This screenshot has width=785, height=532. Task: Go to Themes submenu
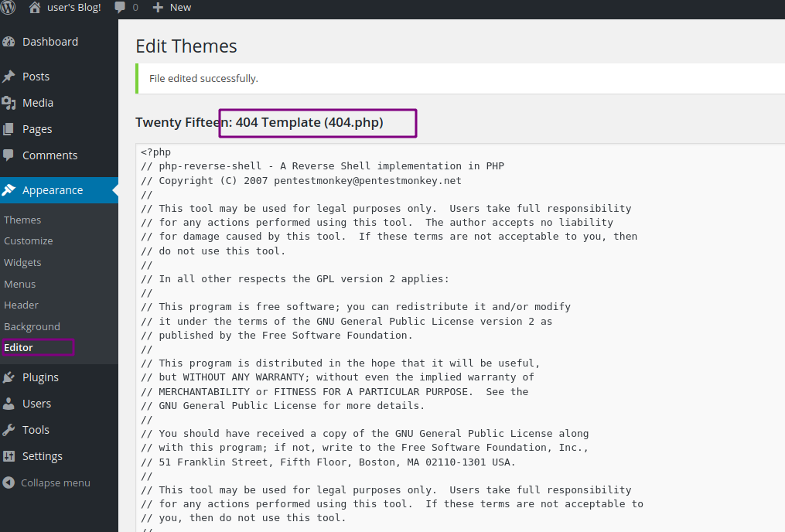[22, 220]
